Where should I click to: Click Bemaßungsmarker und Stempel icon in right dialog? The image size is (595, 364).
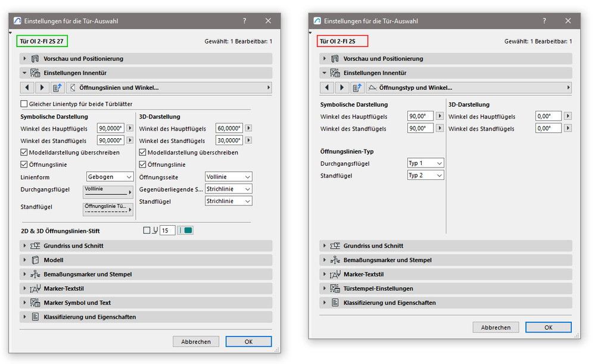[x=335, y=260]
